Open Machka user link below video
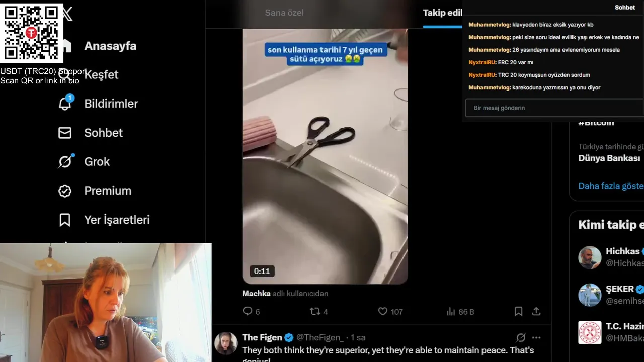The height and width of the screenshot is (362, 644). pyautogui.click(x=256, y=293)
